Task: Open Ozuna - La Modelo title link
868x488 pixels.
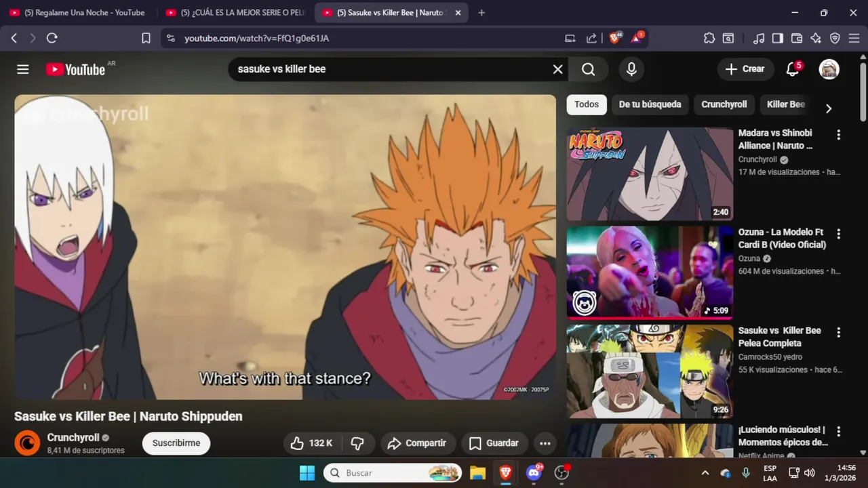Action: coord(782,238)
